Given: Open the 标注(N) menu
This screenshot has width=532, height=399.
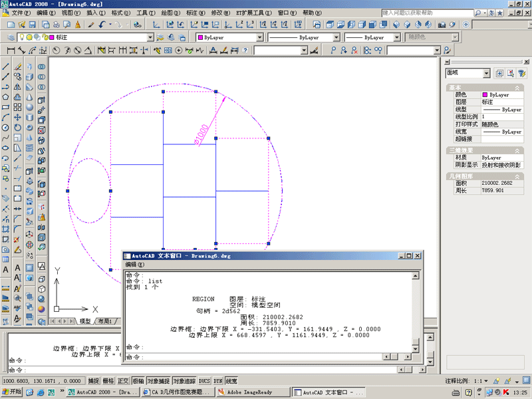Looking at the screenshot, I should (x=196, y=13).
